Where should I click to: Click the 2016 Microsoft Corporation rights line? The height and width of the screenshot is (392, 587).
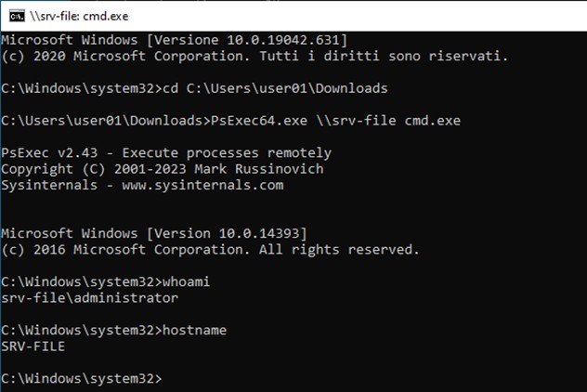210,249
